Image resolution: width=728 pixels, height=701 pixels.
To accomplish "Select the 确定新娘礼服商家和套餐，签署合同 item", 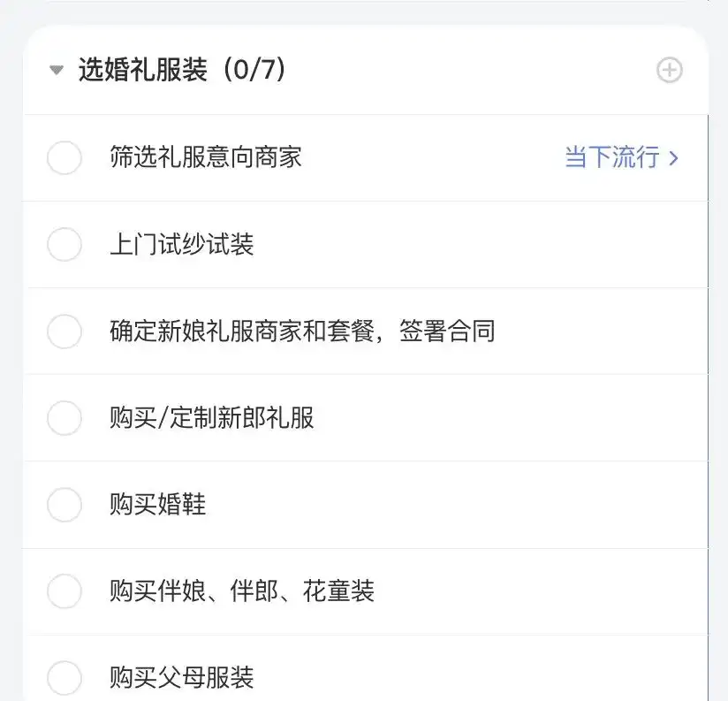I will click(302, 331).
